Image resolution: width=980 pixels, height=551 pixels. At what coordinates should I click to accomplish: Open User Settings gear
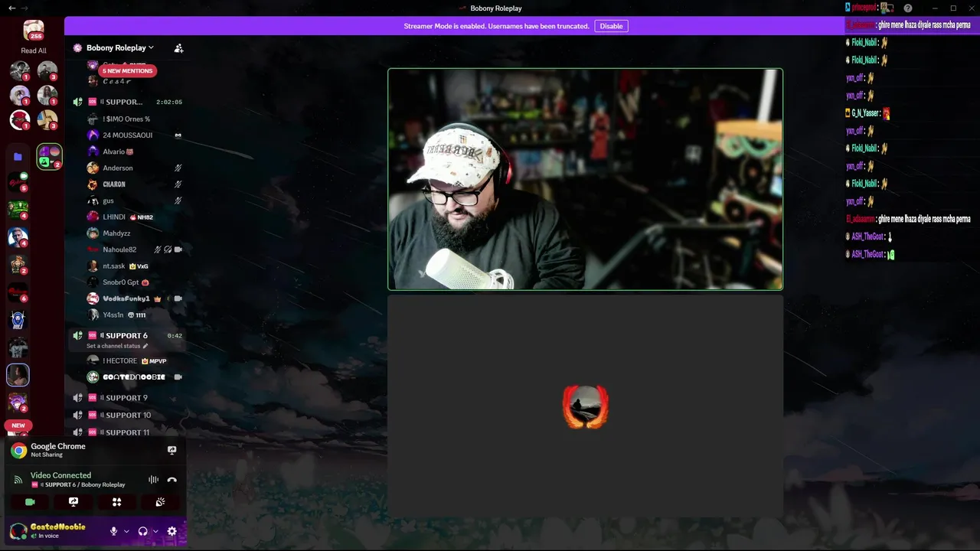171,531
